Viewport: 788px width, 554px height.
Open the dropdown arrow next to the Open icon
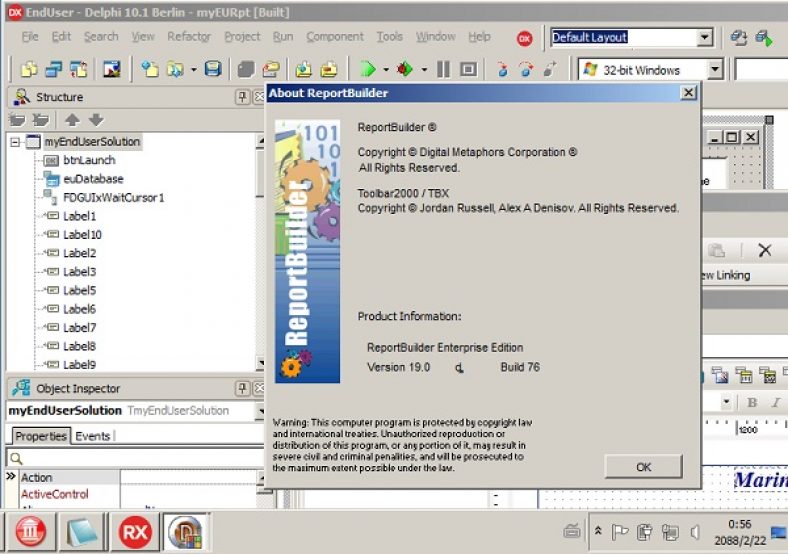(x=193, y=69)
